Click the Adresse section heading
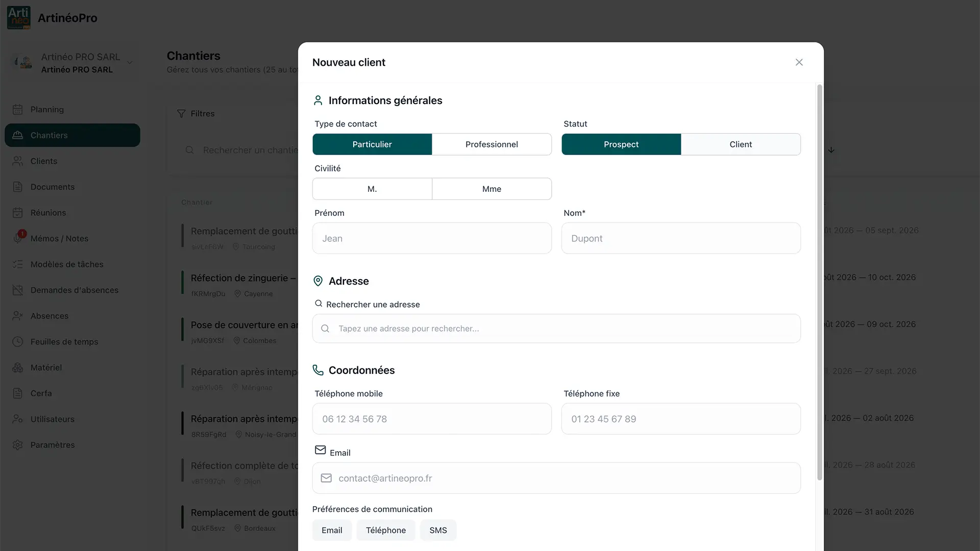The image size is (980, 551). (349, 281)
